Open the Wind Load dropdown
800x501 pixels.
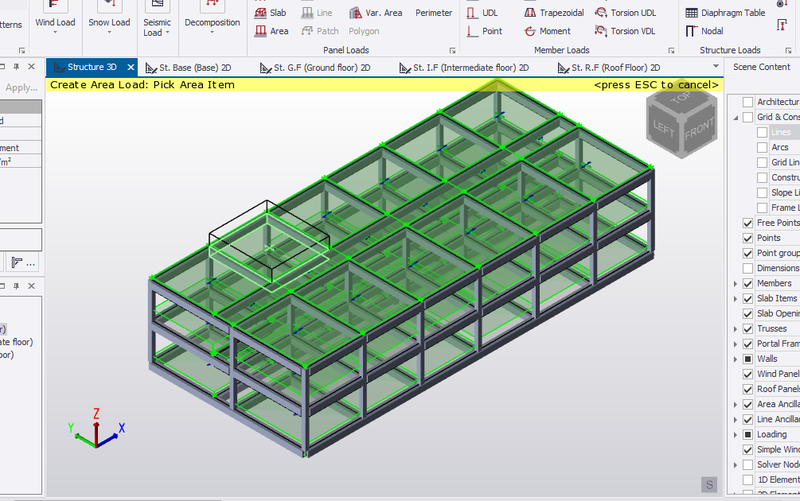coord(55,22)
